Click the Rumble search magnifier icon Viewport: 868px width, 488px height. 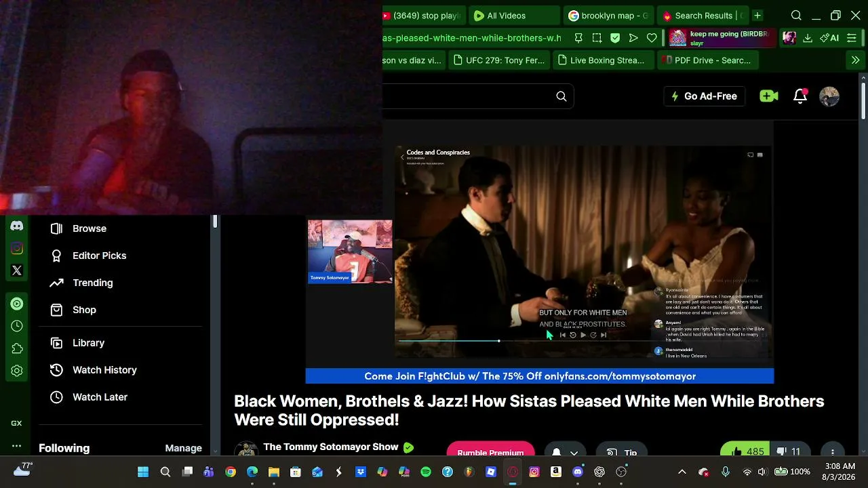click(x=561, y=96)
